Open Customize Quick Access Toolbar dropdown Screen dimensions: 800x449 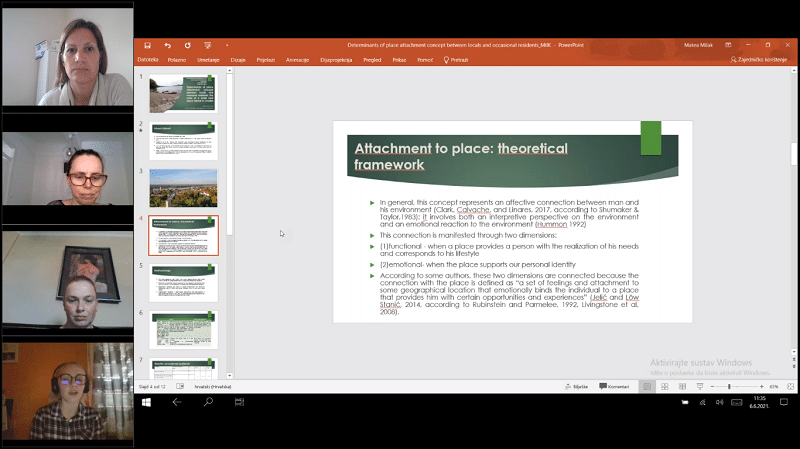pos(227,45)
